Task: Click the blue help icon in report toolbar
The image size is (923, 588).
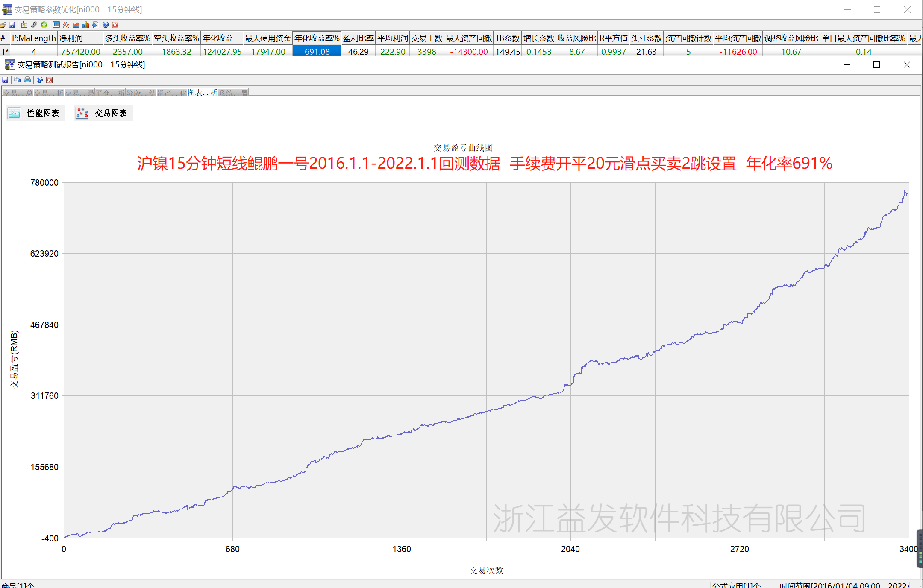Action: (x=39, y=80)
